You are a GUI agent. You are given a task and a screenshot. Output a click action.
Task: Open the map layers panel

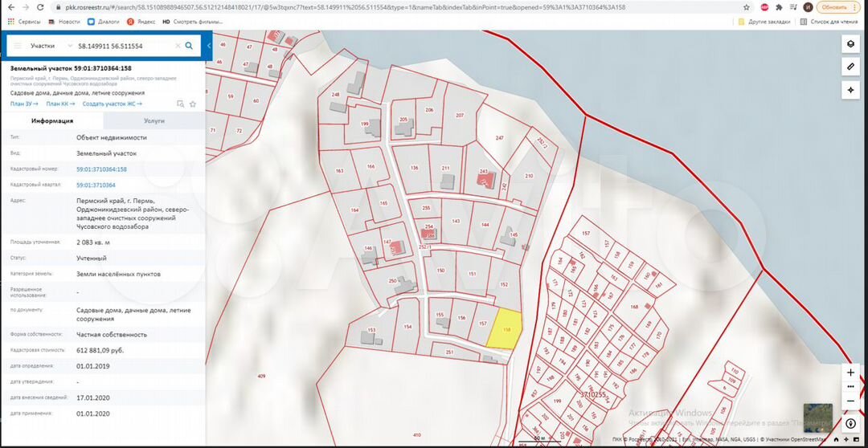(x=850, y=43)
